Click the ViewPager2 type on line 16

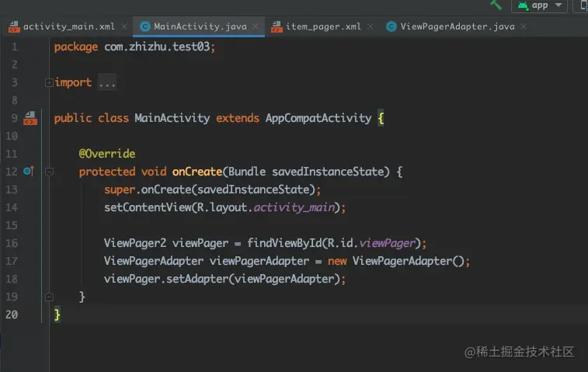(135, 243)
